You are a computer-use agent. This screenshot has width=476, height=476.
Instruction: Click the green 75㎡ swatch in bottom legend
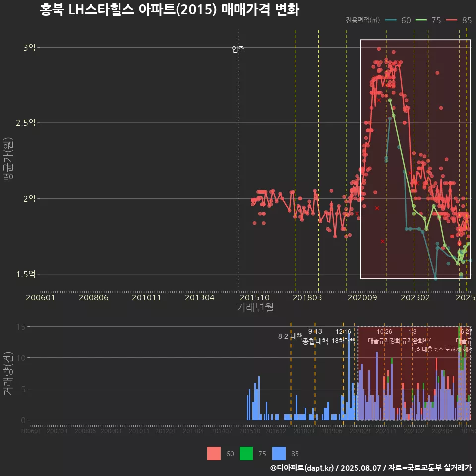pos(246,454)
